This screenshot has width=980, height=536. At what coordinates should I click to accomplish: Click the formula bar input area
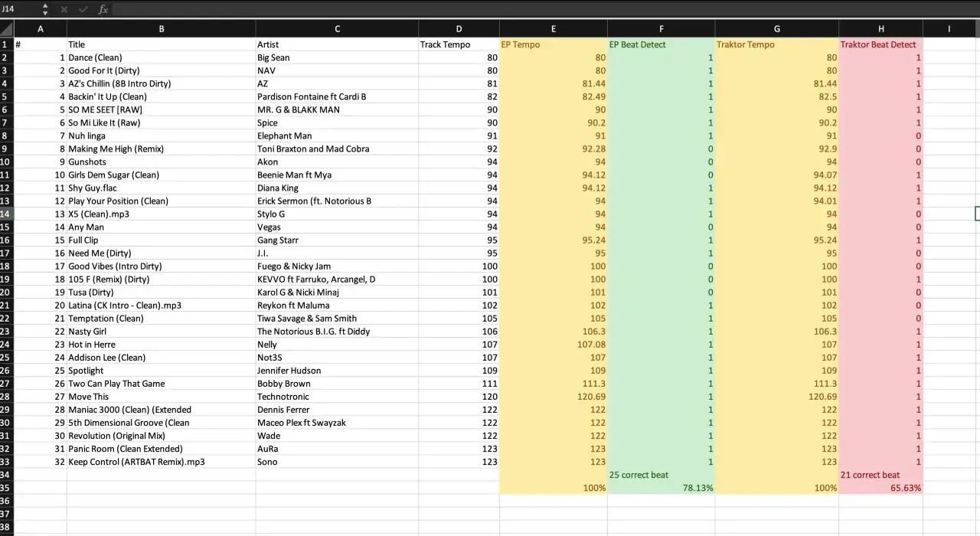pos(545,9)
